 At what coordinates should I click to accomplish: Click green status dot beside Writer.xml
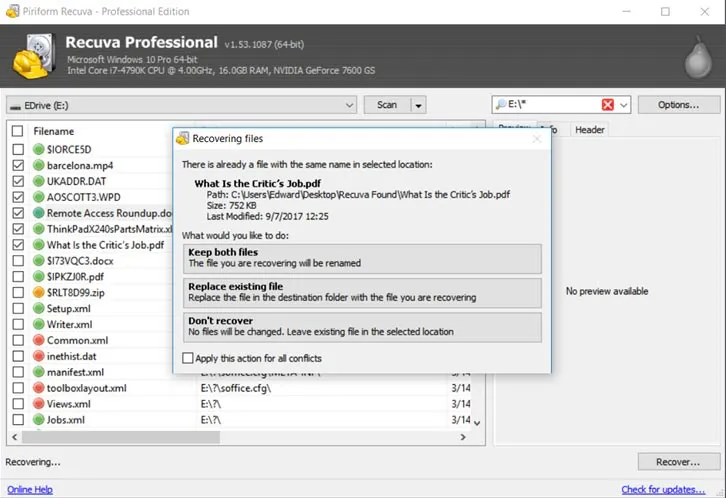(39, 324)
